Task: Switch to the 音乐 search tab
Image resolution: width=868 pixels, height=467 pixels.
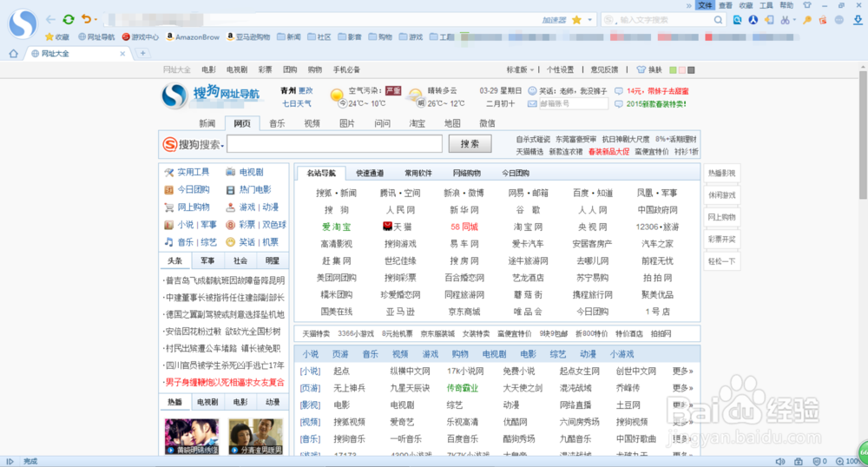Action: click(x=278, y=123)
